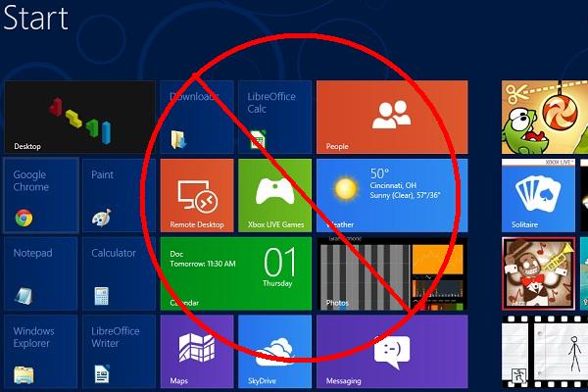The height and width of the screenshot is (392, 588).
Task: Launch the Calculator tile
Action: (x=119, y=273)
